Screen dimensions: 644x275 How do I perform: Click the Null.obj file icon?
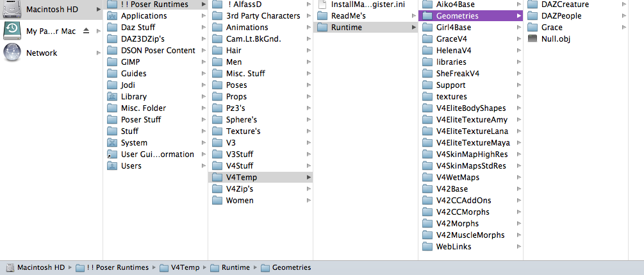pyautogui.click(x=533, y=39)
